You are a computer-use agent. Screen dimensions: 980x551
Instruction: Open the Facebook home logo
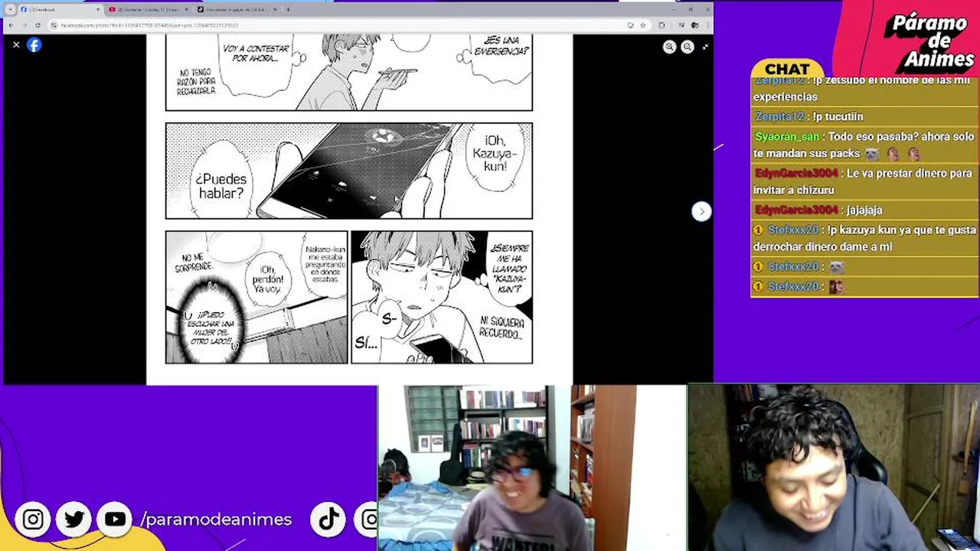[34, 45]
